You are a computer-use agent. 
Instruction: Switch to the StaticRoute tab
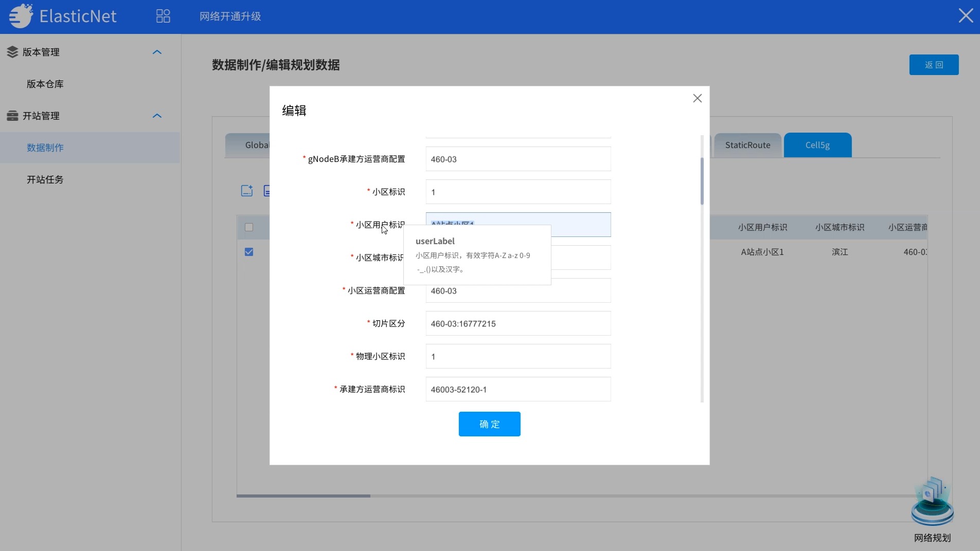click(747, 145)
